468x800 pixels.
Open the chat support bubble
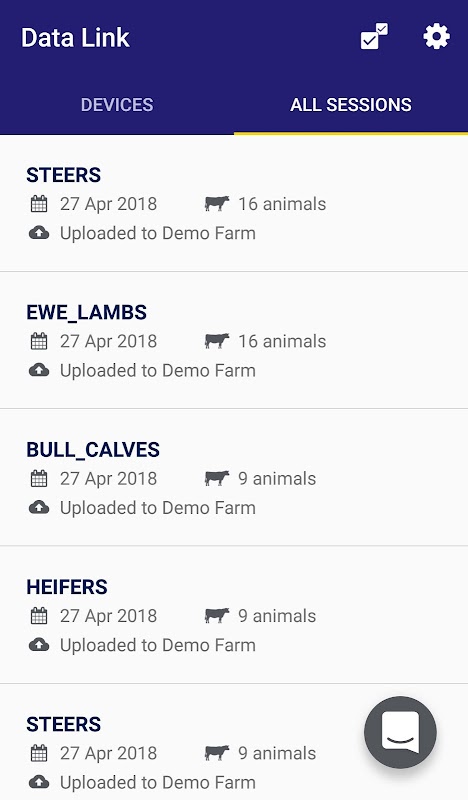coord(400,732)
